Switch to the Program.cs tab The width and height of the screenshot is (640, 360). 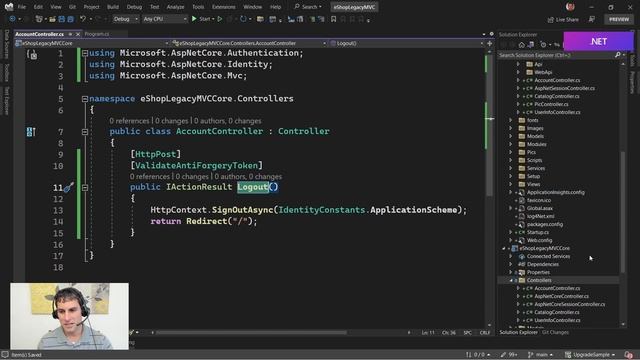96,34
